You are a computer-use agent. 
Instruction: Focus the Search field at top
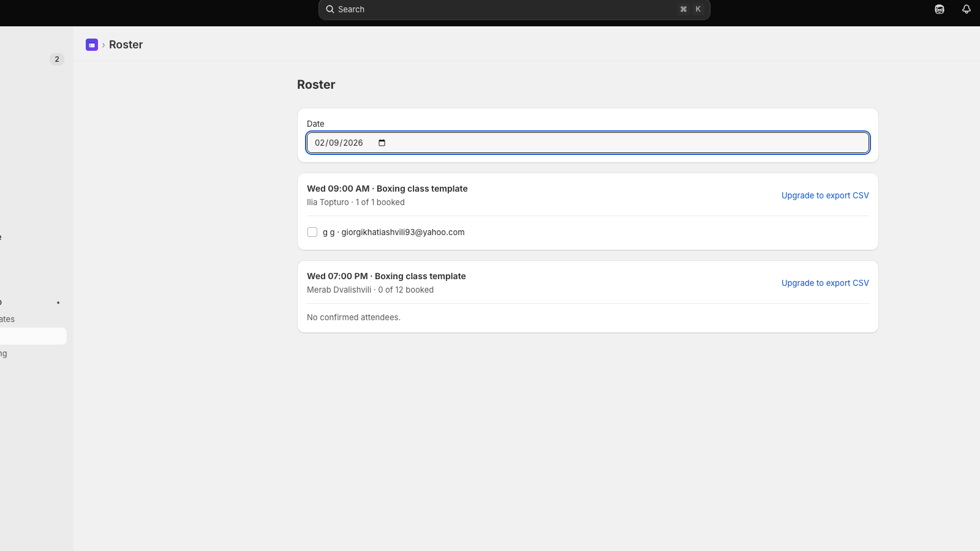pyautogui.click(x=514, y=9)
